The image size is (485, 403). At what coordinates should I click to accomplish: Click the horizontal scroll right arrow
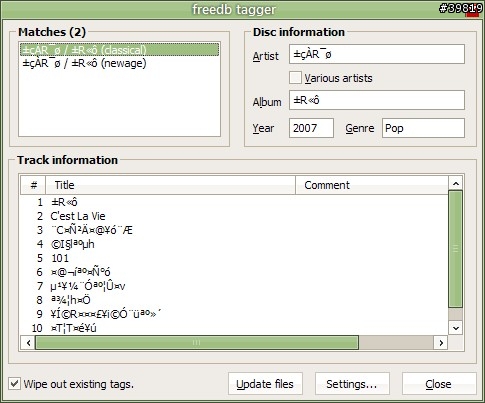tap(441, 343)
